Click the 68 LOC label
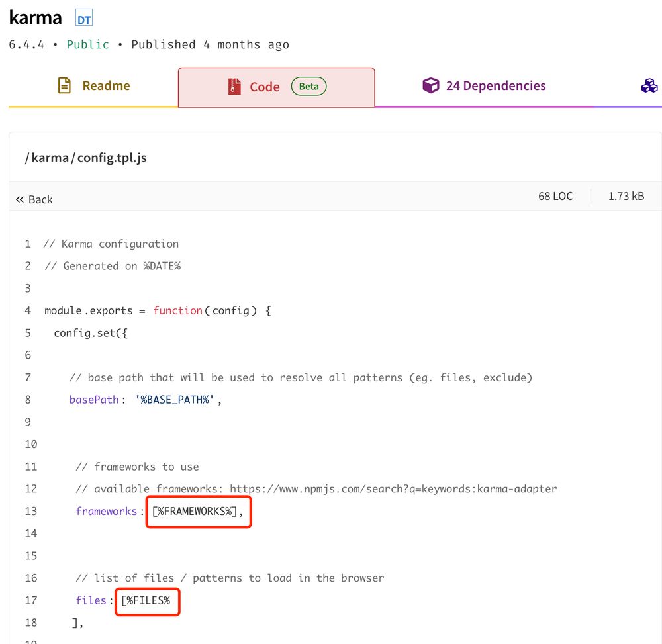This screenshot has height=644, width=662. pyautogui.click(x=555, y=196)
